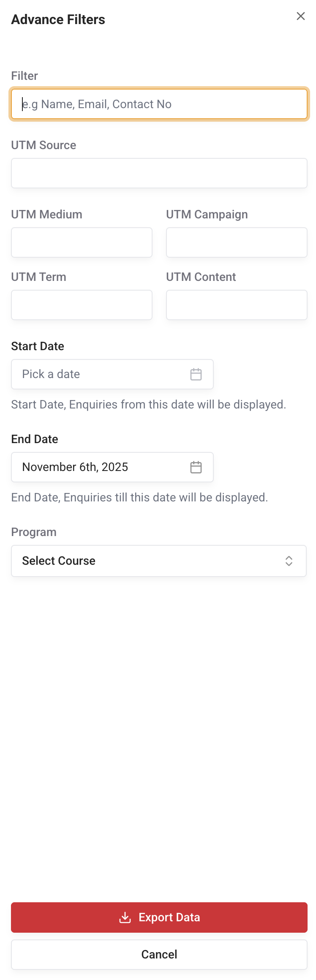
Task: Open the End Date calendar icon
Action: 195,467
